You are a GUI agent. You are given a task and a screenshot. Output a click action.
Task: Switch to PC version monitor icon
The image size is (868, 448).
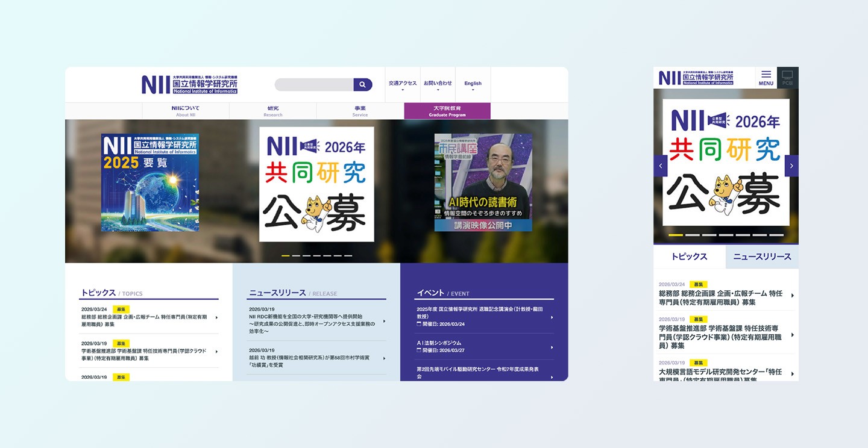coord(787,77)
